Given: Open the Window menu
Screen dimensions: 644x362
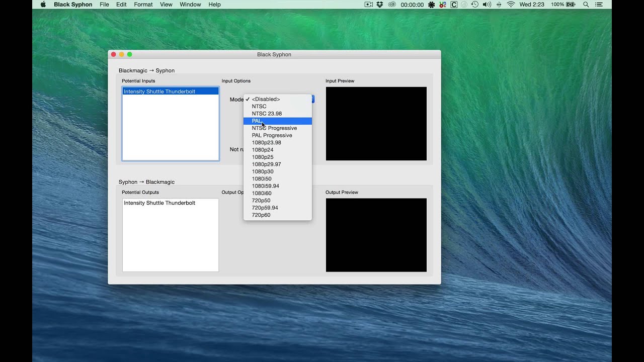Looking at the screenshot, I should click(190, 5).
